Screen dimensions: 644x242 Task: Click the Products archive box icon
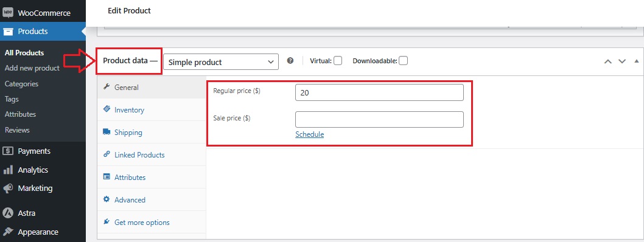pos(8,32)
